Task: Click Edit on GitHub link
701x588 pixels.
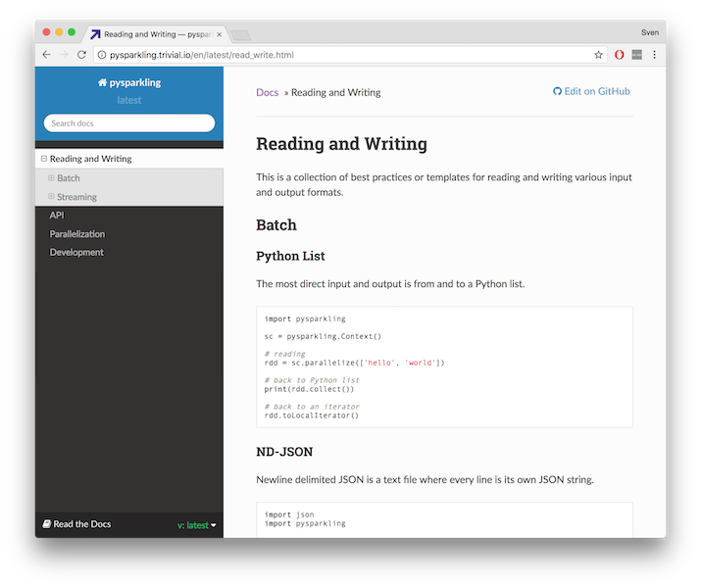Action: pyautogui.click(x=591, y=91)
